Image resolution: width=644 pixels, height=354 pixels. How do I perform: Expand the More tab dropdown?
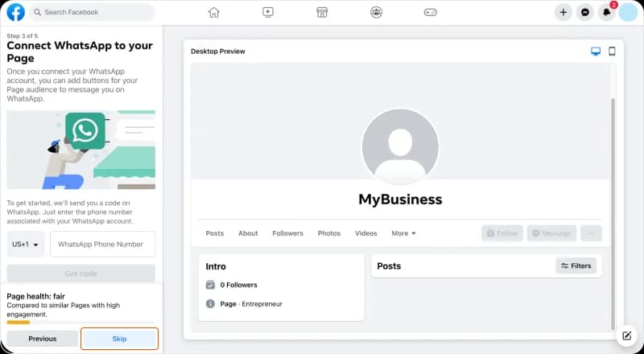pos(403,233)
